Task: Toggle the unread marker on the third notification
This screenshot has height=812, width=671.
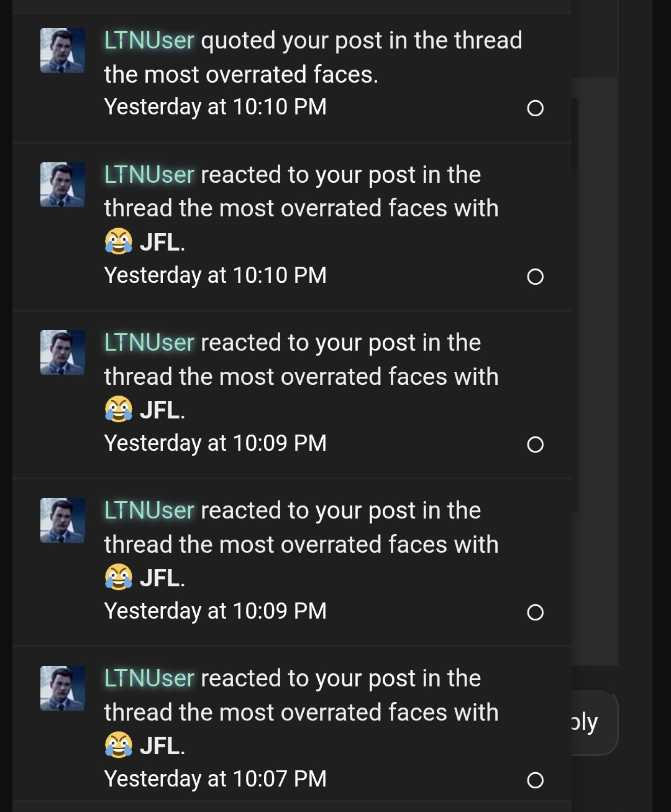Action: point(535,444)
